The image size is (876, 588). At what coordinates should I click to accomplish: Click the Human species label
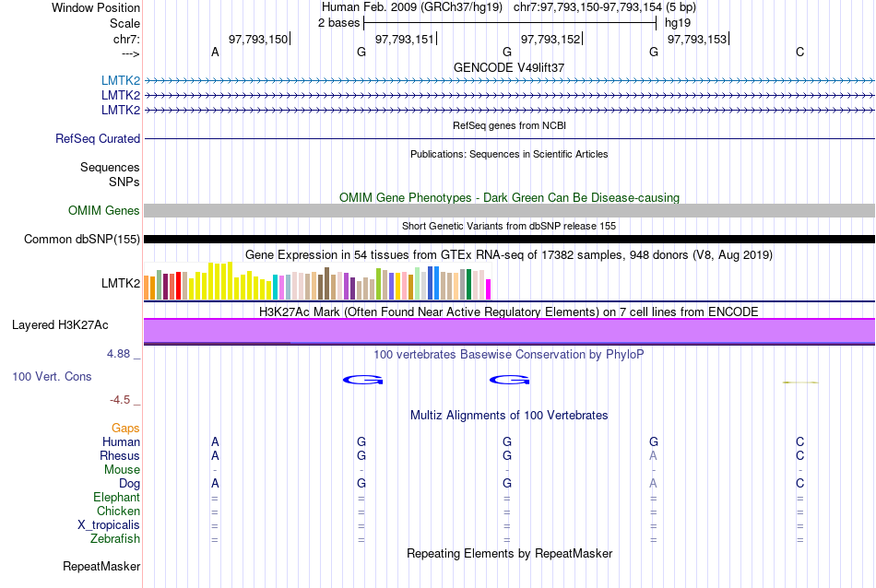click(x=121, y=441)
